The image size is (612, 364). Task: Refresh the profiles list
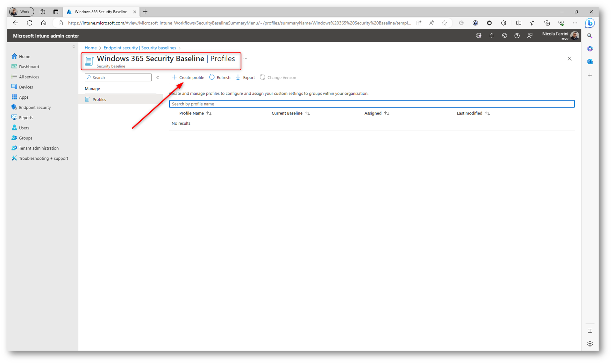220,77
